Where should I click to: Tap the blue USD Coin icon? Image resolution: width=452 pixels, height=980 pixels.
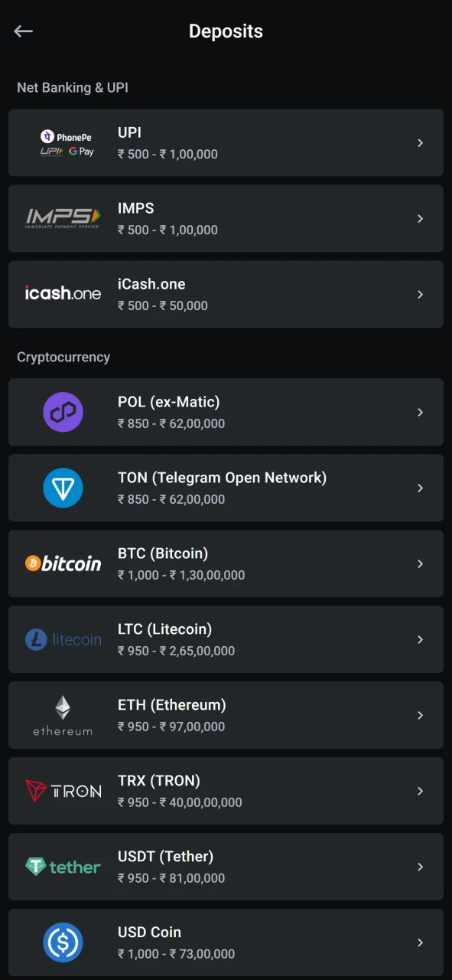click(63, 942)
